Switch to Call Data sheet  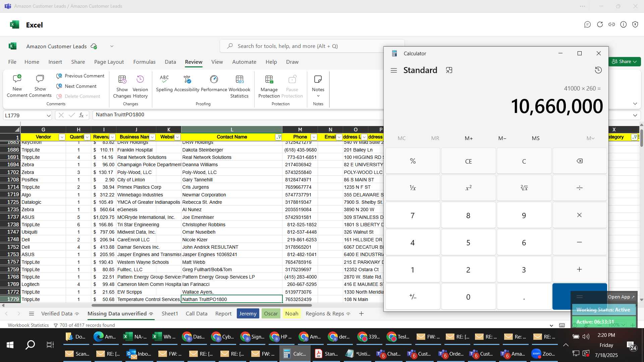click(197, 314)
